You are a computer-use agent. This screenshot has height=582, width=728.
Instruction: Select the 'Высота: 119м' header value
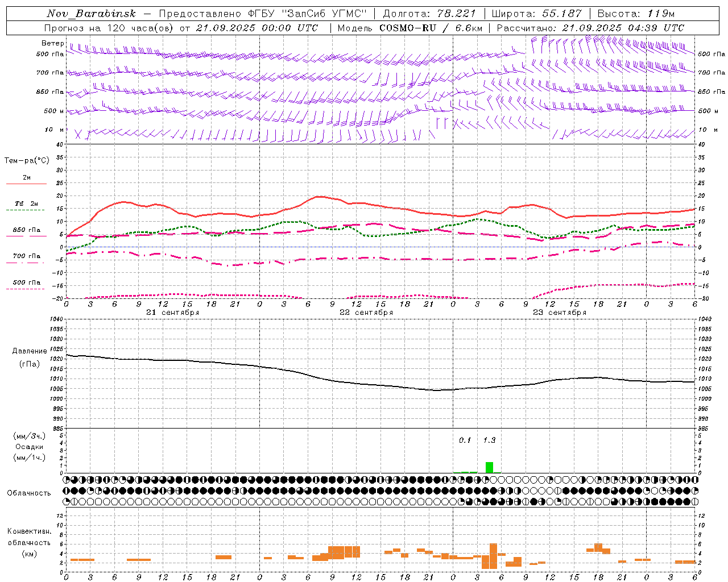[636, 14]
